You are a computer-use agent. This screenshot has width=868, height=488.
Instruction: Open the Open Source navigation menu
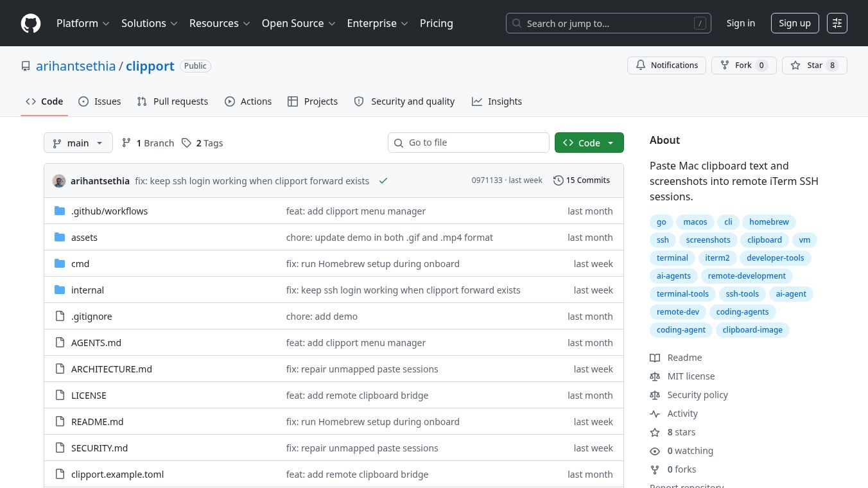point(299,23)
